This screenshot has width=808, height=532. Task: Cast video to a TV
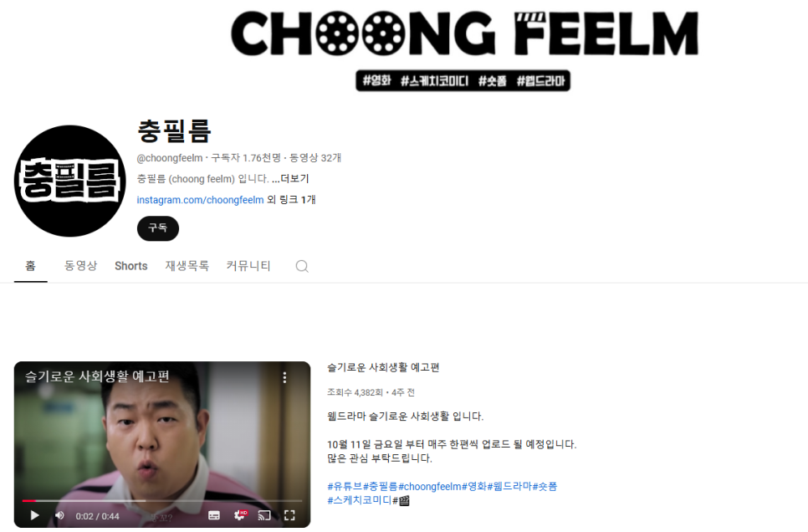point(264,515)
